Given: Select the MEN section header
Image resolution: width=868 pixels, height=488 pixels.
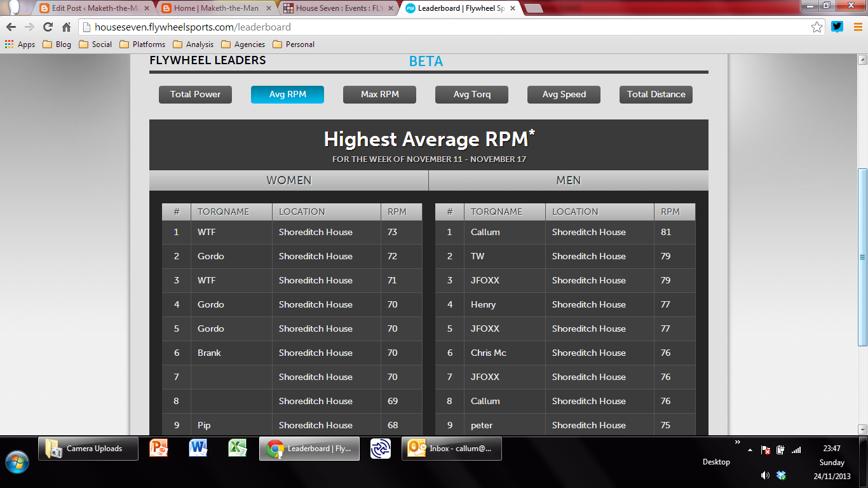Looking at the screenshot, I should coord(569,180).
